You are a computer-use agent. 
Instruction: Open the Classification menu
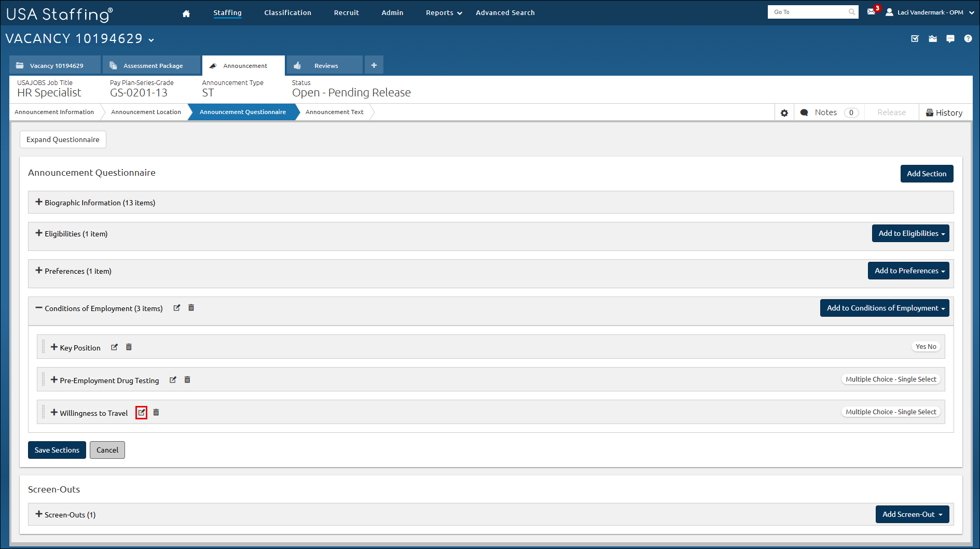pyautogui.click(x=287, y=13)
